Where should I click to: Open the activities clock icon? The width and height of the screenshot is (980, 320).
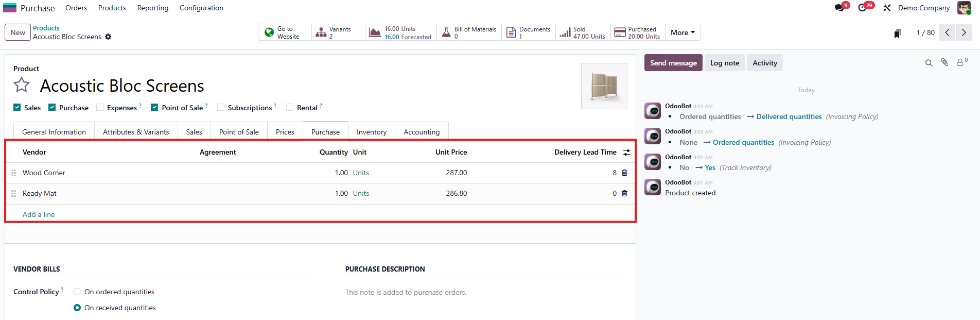863,8
